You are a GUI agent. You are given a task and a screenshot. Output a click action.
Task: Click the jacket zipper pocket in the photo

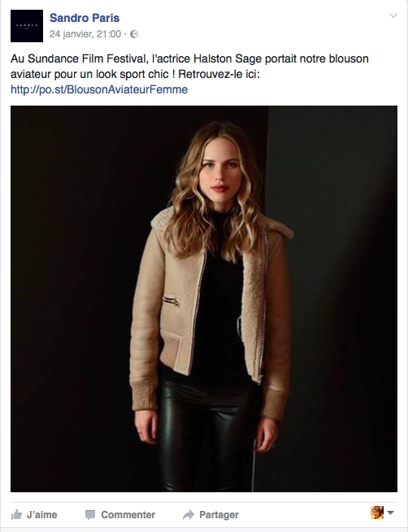pos(171,301)
